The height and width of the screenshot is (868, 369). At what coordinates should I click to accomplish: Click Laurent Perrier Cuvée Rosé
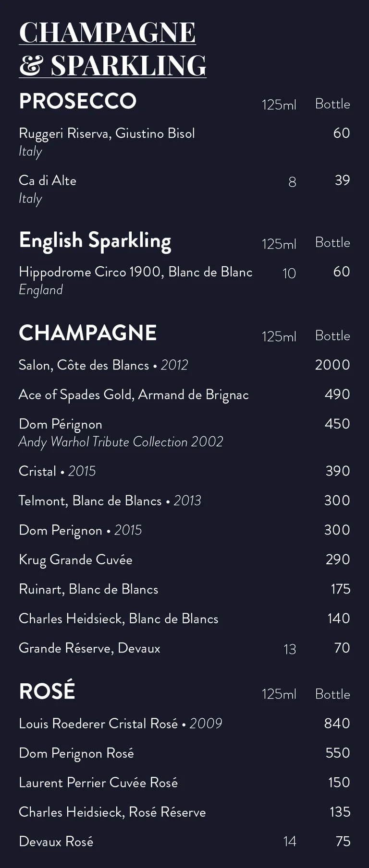coord(98,783)
